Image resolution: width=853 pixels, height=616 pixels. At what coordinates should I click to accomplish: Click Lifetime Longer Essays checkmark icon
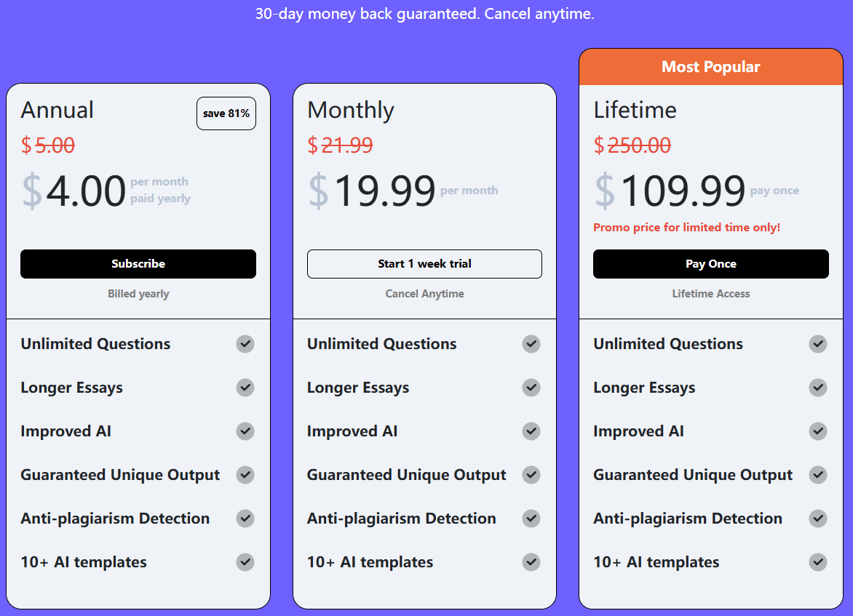pos(818,388)
